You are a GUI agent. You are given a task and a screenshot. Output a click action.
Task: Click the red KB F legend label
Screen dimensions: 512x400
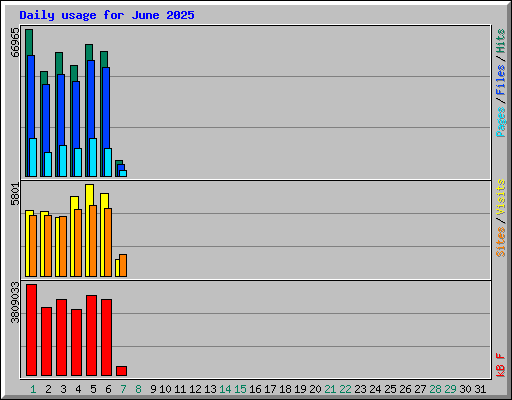click(x=501, y=365)
